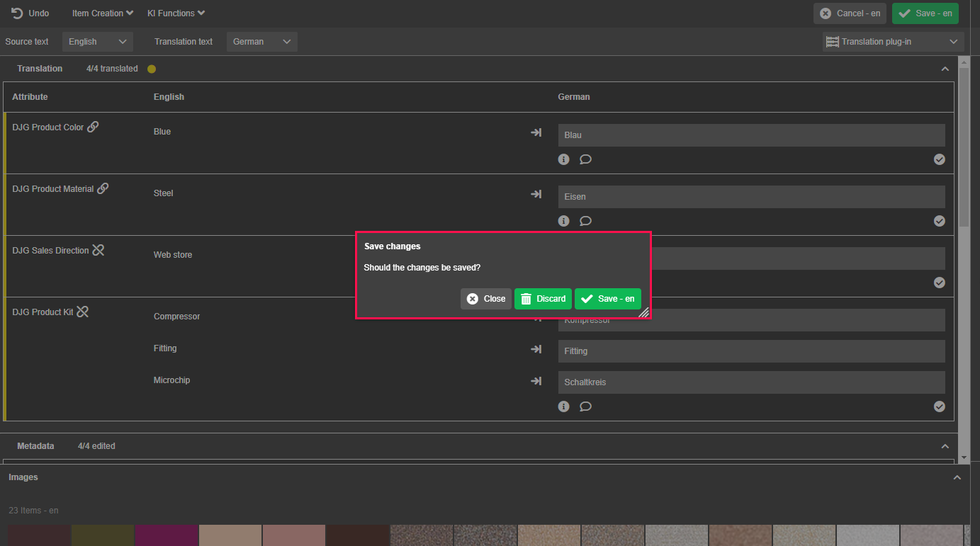980x546 pixels.
Task: Click the magenta image swatch thumbnail
Action: [x=167, y=535]
